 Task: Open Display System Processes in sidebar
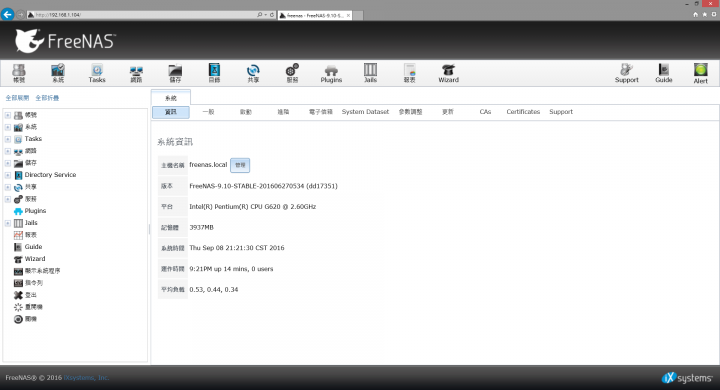(x=37, y=271)
